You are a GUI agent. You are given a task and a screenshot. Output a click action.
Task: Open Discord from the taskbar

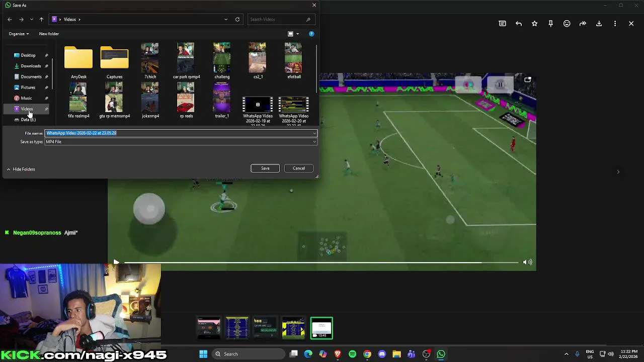(x=382, y=354)
